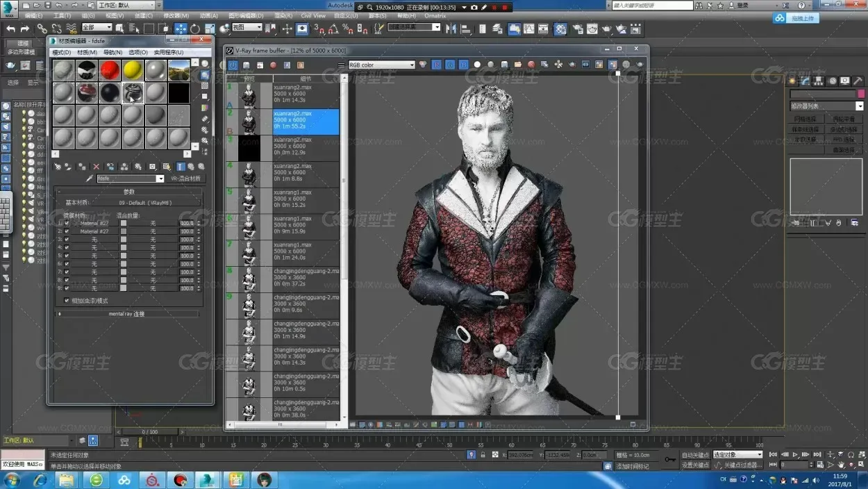The height and width of the screenshot is (489, 868).
Task: Toggle green channel G in frame buffer
Action: pos(450,65)
